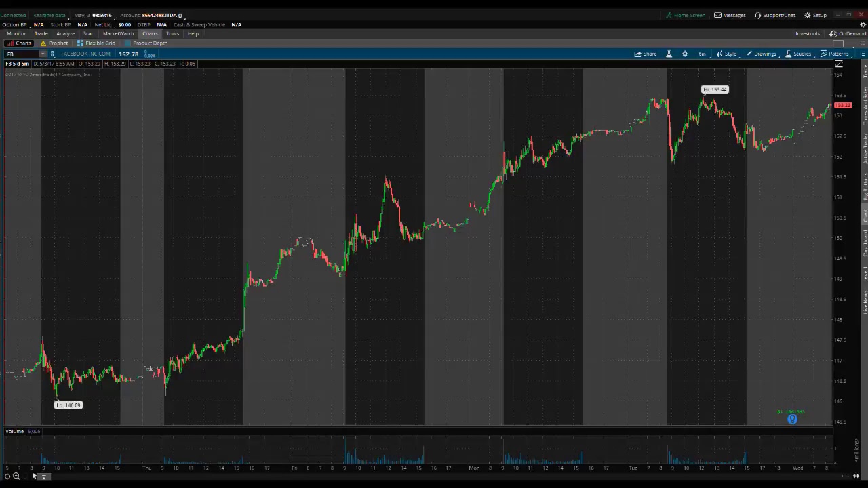This screenshot has height=488, width=868.
Task: Click the Cash & Sweep Vehicle label
Action: (x=199, y=24)
